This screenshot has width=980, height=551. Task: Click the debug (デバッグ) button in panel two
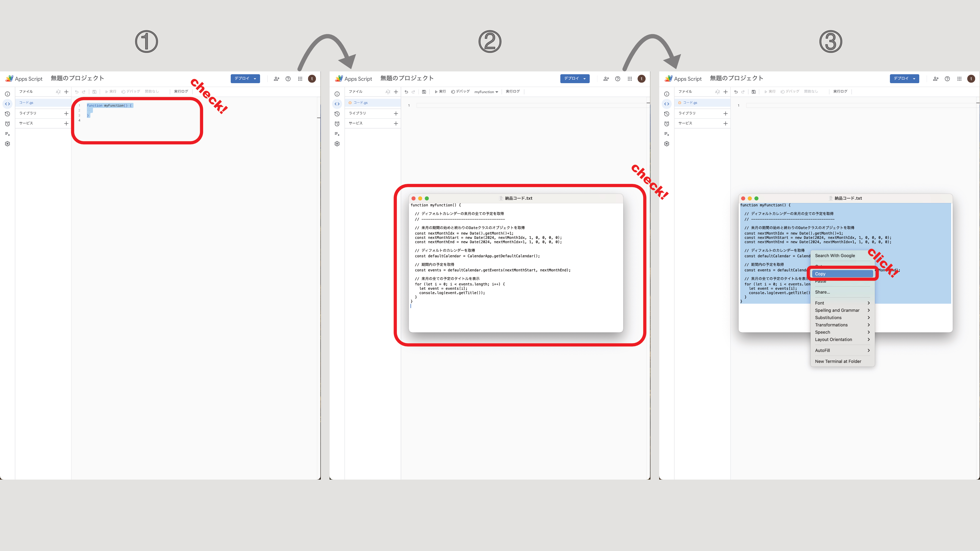point(460,92)
